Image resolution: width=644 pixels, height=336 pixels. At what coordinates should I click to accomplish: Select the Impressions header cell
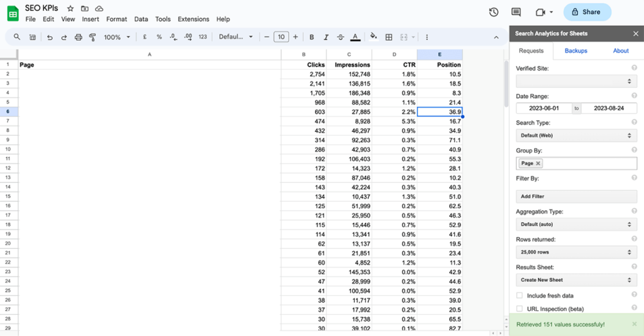click(x=349, y=65)
